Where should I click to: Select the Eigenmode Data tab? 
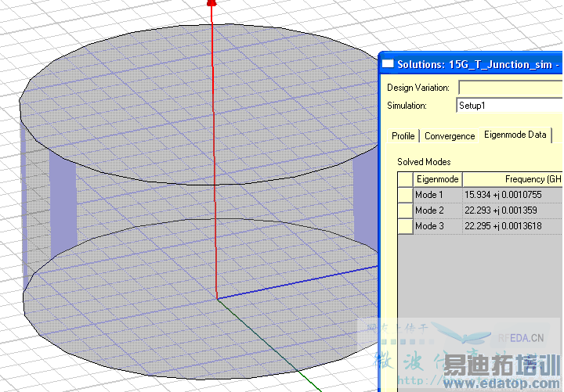pos(515,135)
